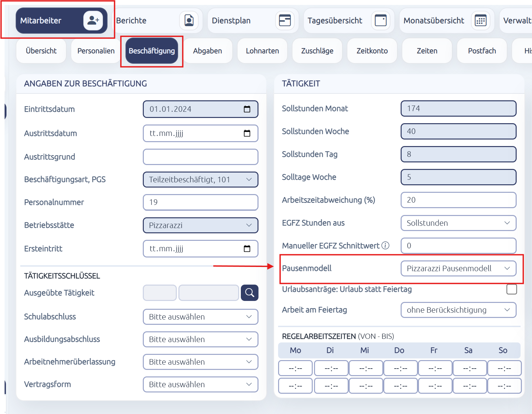
Task: Click the Ersteintritt date field
Action: tap(201, 249)
